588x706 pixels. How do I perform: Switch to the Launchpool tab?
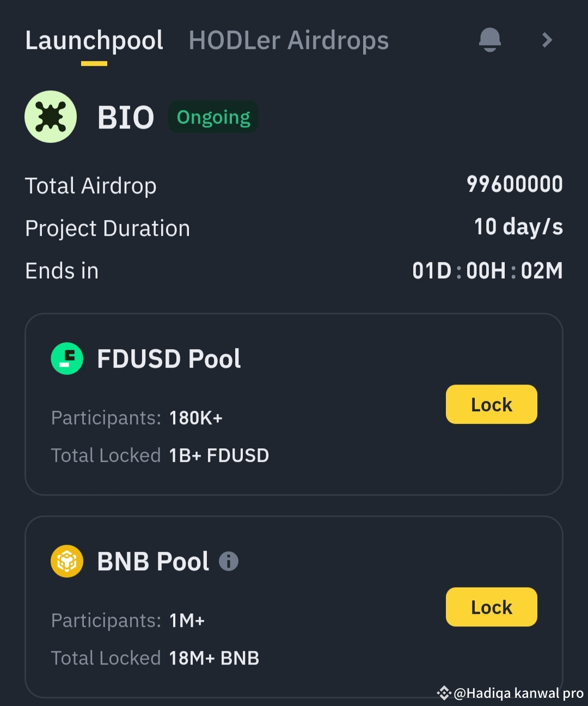click(x=94, y=41)
